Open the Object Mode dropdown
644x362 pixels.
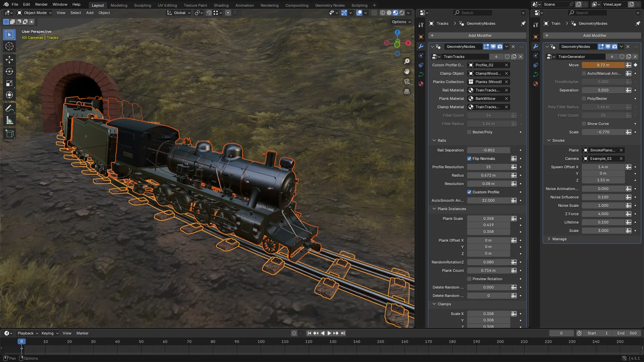(34, 12)
